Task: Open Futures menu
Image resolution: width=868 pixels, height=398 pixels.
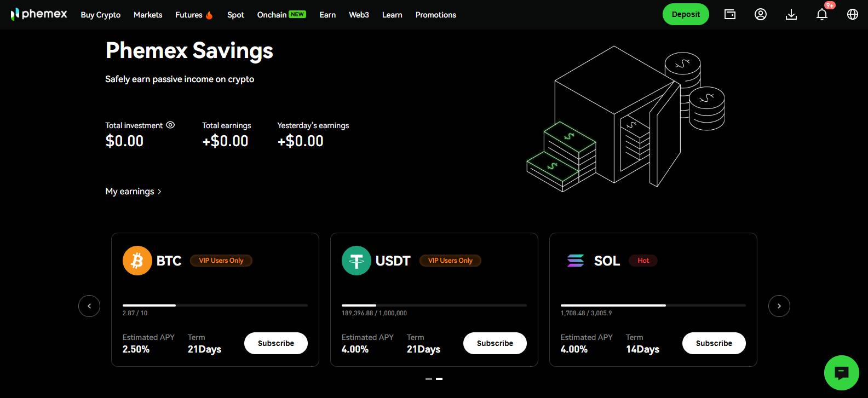Action: 189,15
